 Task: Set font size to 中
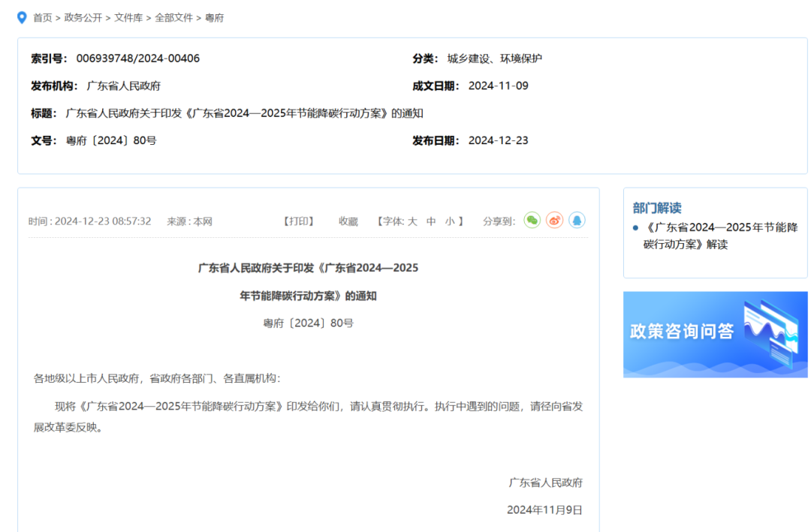pos(431,221)
